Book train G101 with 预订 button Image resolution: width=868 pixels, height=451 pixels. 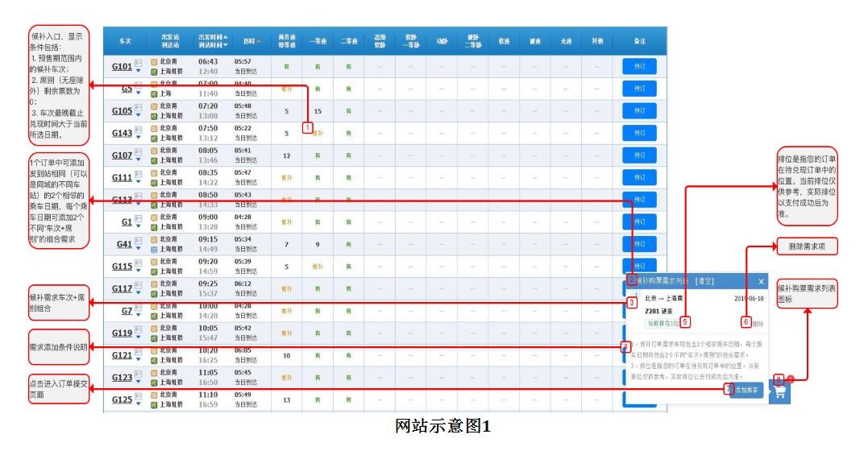[639, 66]
